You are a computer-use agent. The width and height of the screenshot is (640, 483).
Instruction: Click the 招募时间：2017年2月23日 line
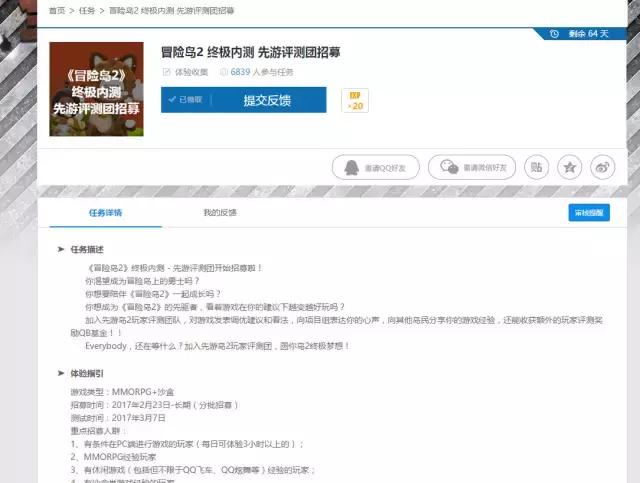coord(154,405)
